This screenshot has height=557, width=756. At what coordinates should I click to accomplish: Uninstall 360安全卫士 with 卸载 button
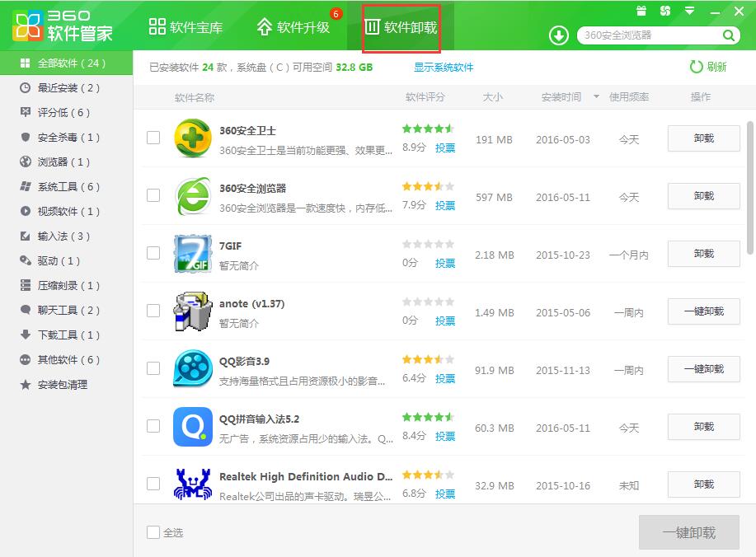pos(703,138)
